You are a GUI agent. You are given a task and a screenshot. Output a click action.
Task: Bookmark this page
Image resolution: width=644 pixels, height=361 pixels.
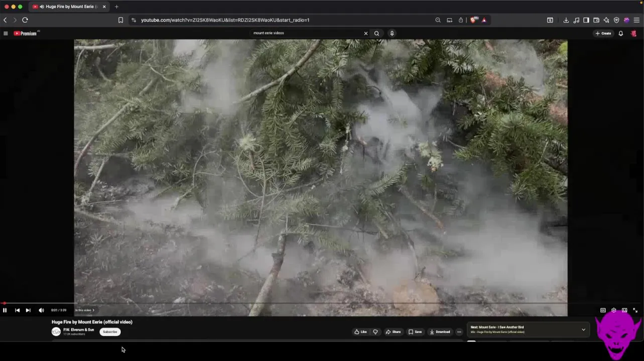[x=120, y=20]
